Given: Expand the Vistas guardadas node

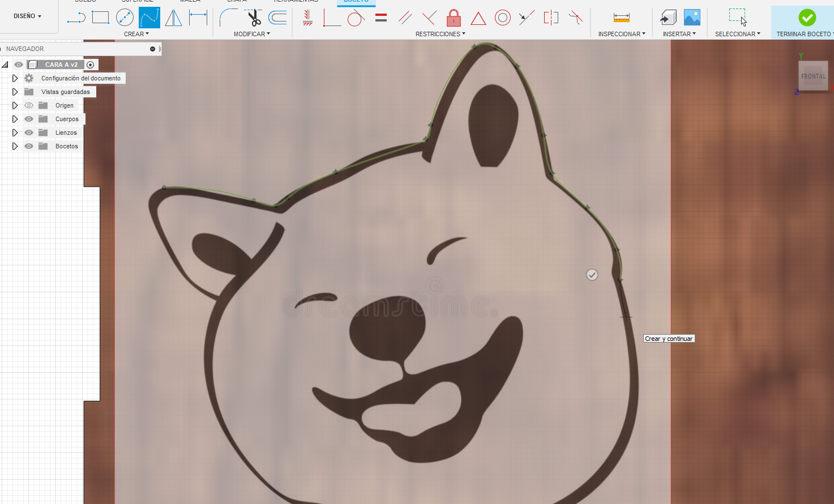Looking at the screenshot, I should (x=15, y=92).
